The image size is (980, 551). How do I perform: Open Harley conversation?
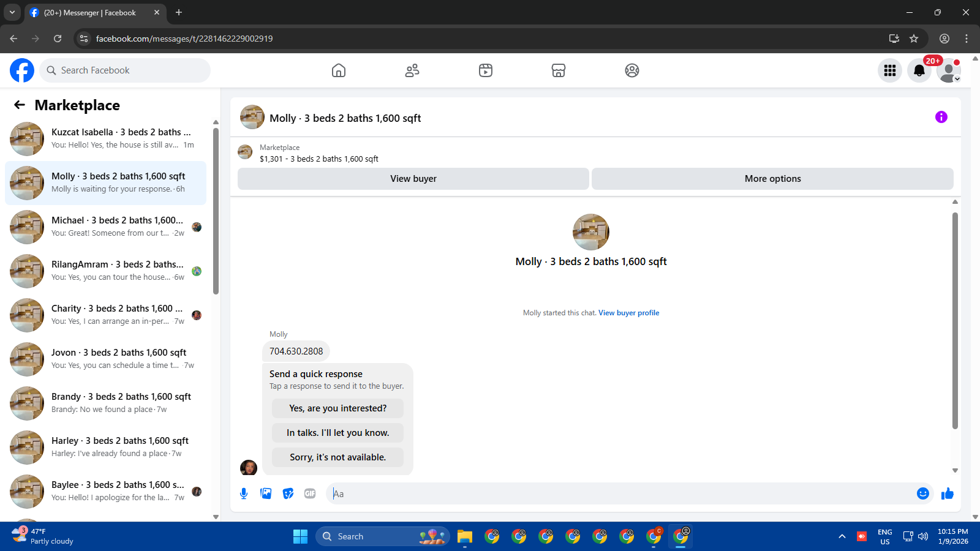(x=105, y=448)
